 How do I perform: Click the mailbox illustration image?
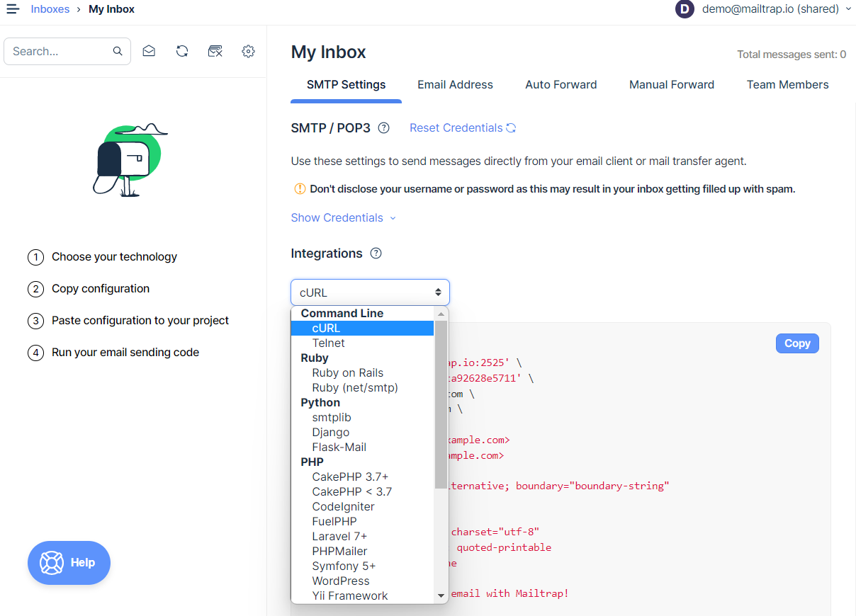[130, 161]
